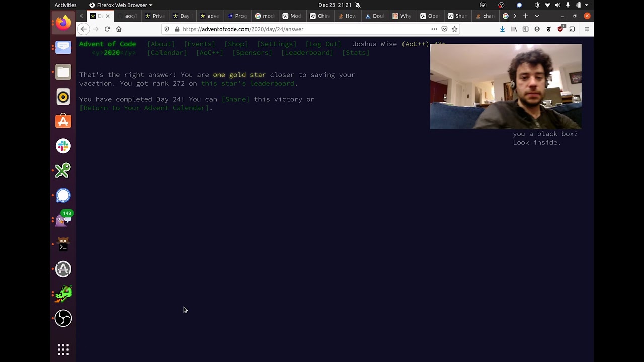Image resolution: width=644 pixels, height=362 pixels.
Task: Open Software Updater in dock
Action: 63,269
